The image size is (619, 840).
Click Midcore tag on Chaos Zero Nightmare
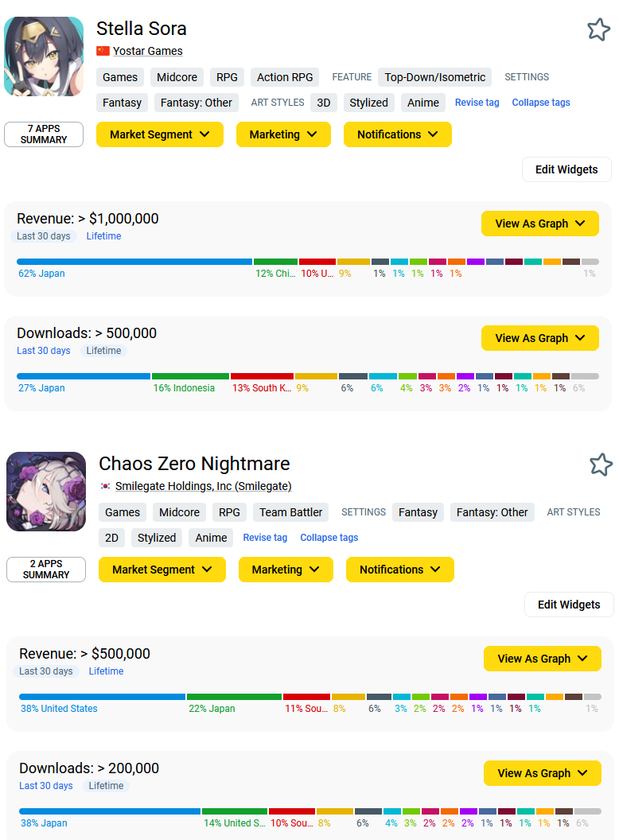coord(179,512)
